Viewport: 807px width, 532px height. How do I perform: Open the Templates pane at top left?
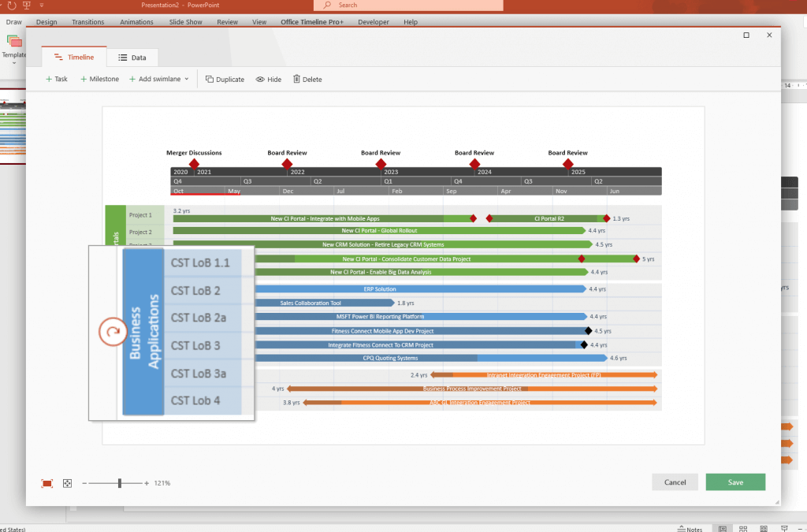[x=13, y=47]
